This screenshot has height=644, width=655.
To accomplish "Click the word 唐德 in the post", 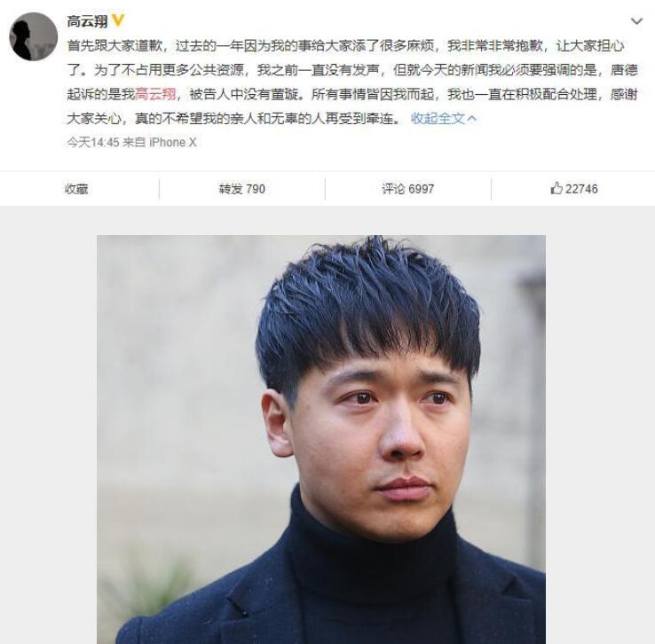I will coord(624,70).
